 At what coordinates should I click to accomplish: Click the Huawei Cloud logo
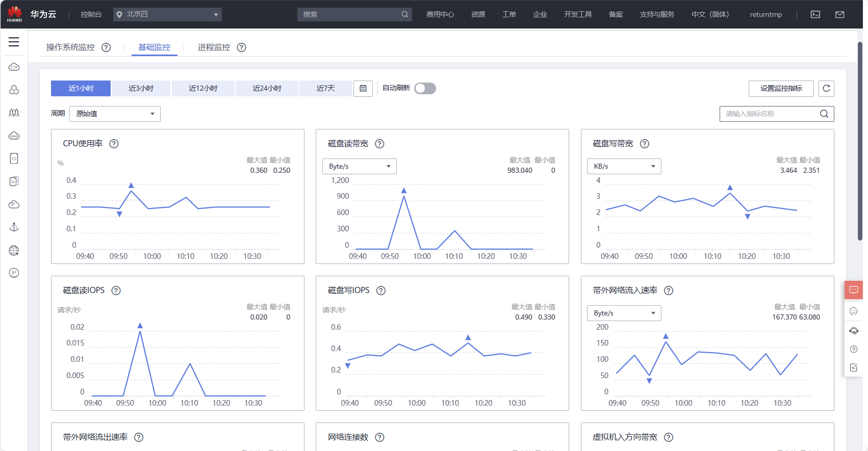click(15, 14)
